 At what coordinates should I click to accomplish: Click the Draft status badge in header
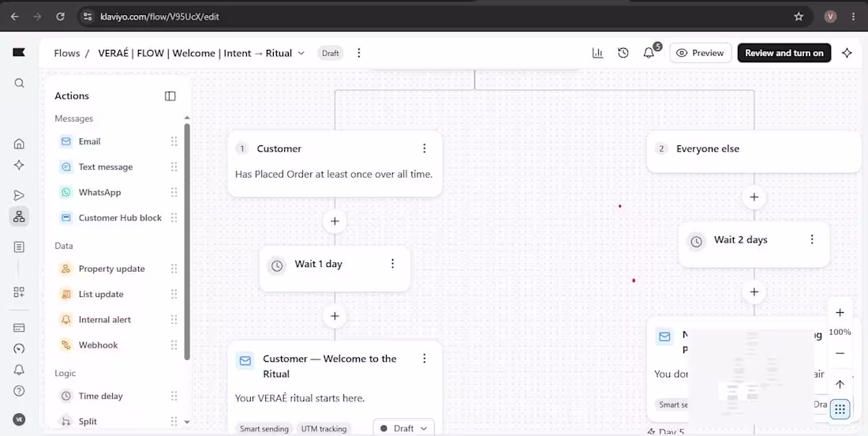click(x=331, y=53)
